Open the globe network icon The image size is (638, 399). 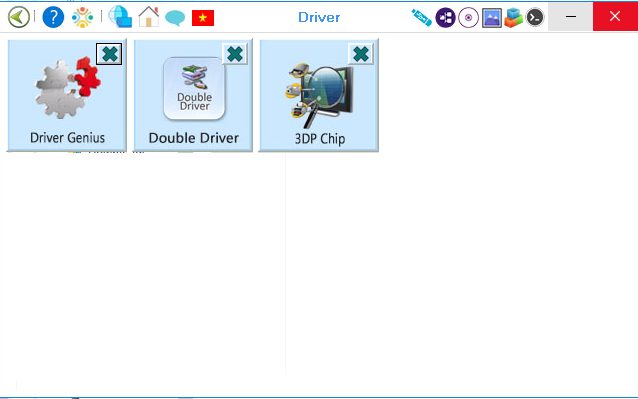pos(120,17)
